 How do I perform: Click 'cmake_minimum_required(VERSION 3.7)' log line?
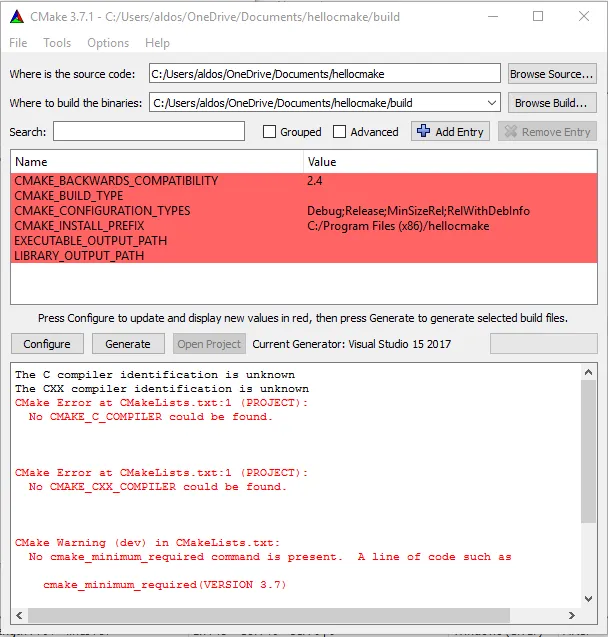coord(164,585)
